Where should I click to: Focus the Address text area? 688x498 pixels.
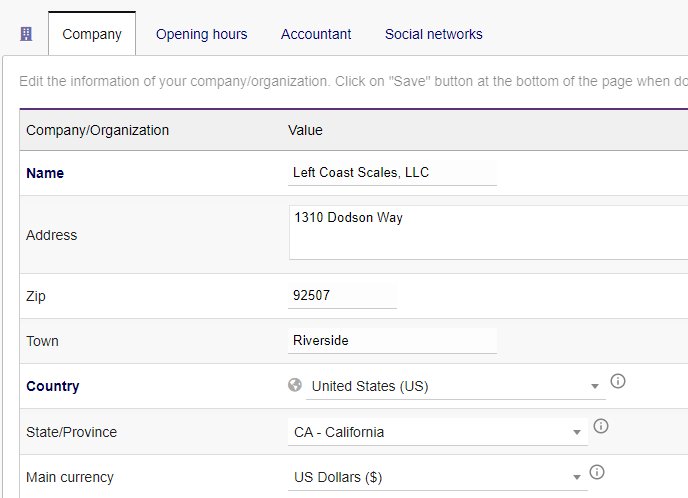tap(480, 233)
